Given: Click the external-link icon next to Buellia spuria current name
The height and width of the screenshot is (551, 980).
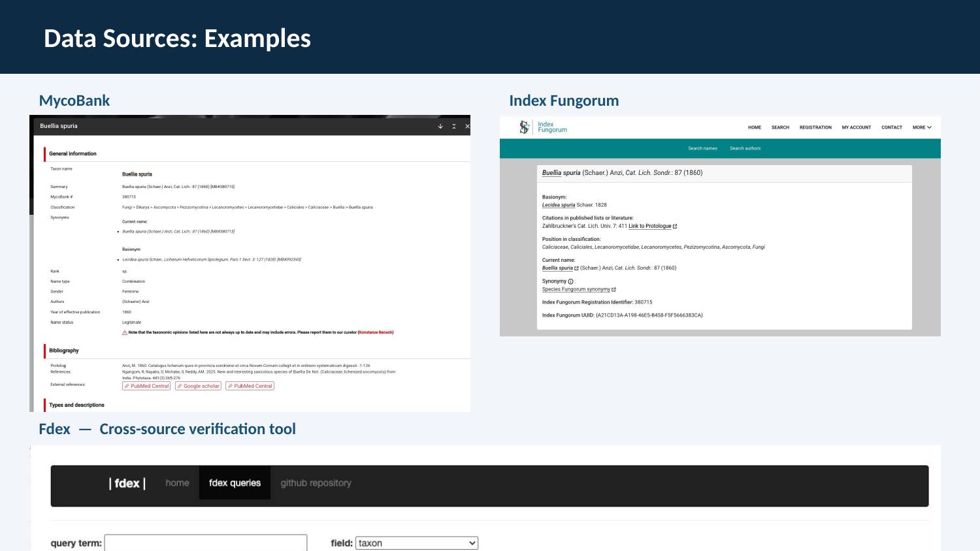Looking at the screenshot, I should 576,268.
